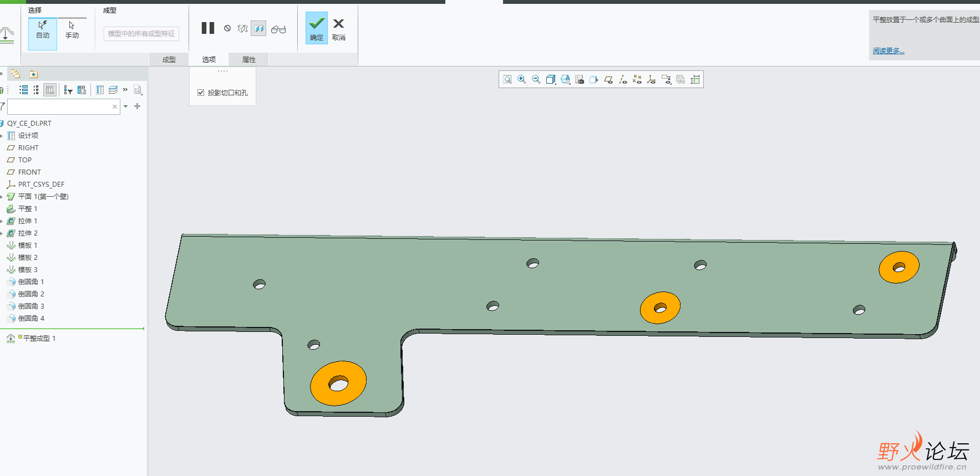Open the favorites folder navigator tab
The width and height of the screenshot is (980, 476).
(33, 74)
